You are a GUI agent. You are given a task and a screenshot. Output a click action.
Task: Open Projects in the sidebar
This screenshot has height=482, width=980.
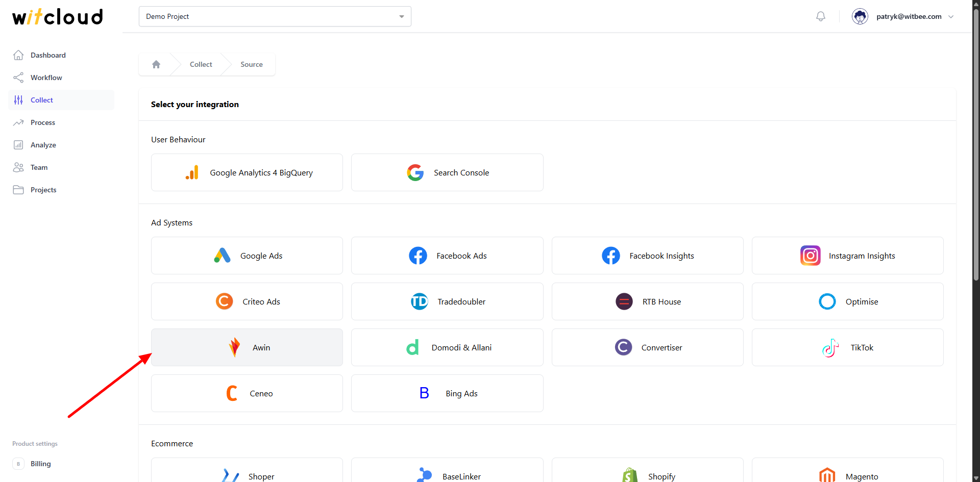coord(61,190)
